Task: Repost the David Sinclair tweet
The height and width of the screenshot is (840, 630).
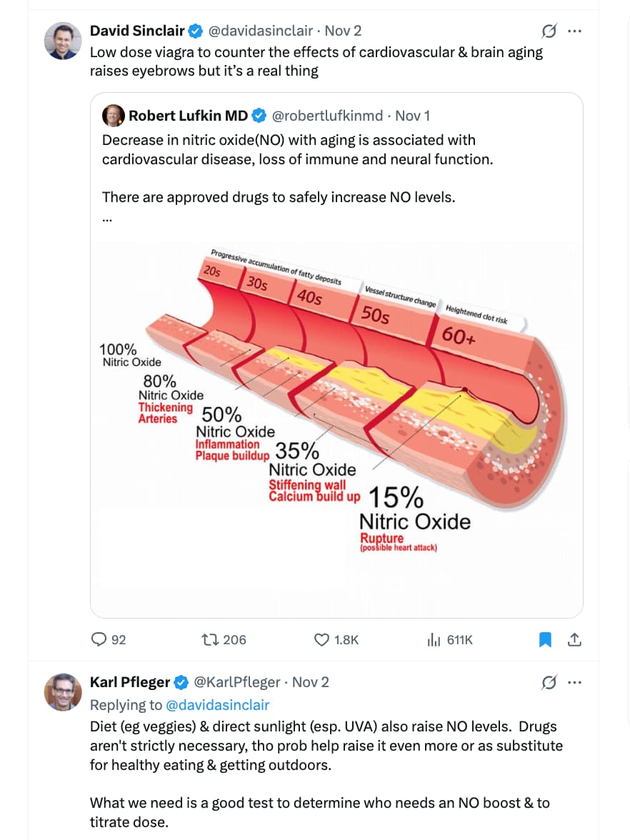Action: (x=210, y=639)
